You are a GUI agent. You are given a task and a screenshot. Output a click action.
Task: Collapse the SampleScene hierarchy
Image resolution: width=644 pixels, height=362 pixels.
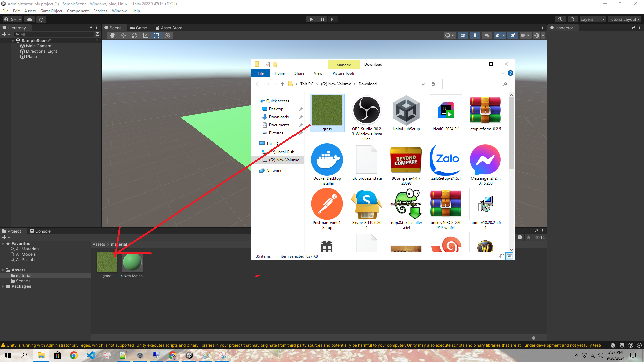pos(13,40)
